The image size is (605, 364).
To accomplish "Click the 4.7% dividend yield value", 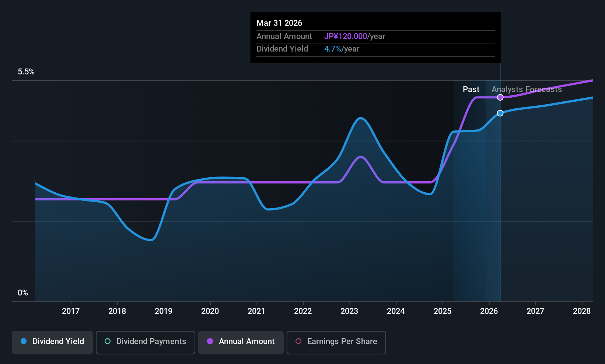I will click(333, 49).
